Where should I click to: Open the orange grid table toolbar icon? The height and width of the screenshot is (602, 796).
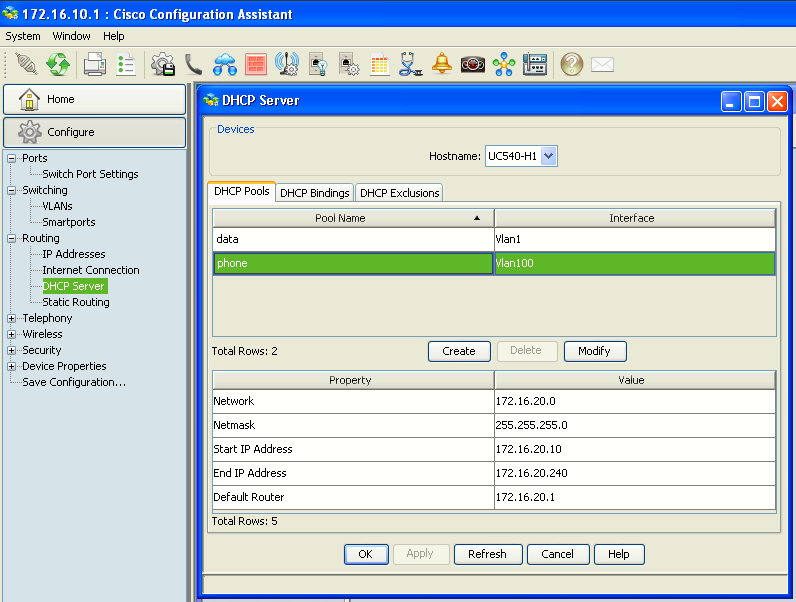click(x=380, y=64)
